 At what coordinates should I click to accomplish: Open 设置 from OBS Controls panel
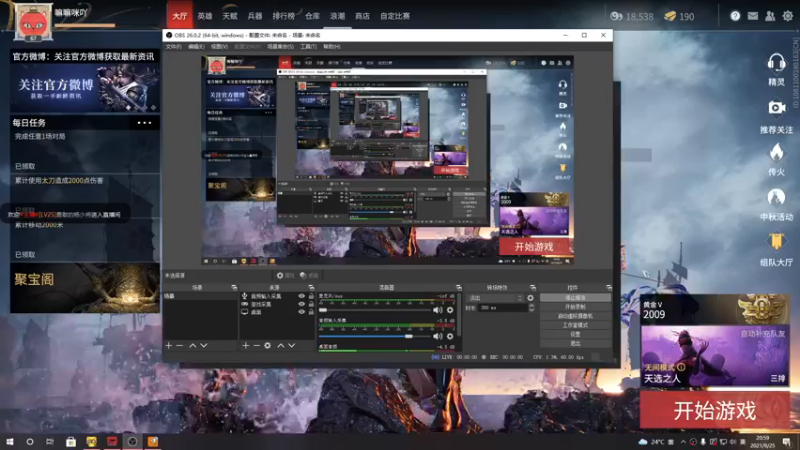pyautogui.click(x=575, y=334)
